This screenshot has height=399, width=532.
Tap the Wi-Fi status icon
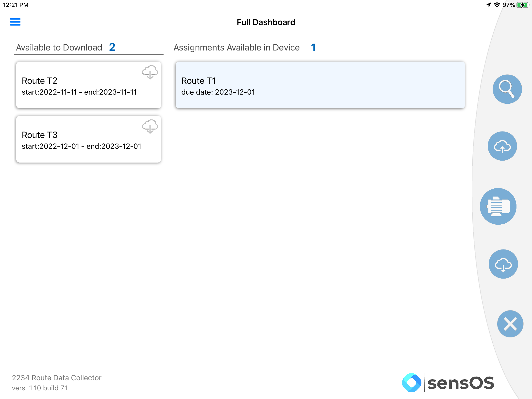(497, 5)
